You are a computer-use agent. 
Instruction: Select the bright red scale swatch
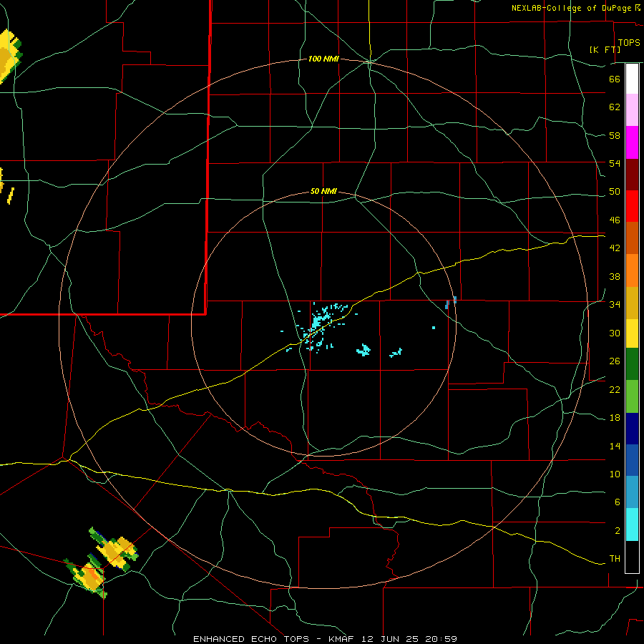tap(632, 206)
